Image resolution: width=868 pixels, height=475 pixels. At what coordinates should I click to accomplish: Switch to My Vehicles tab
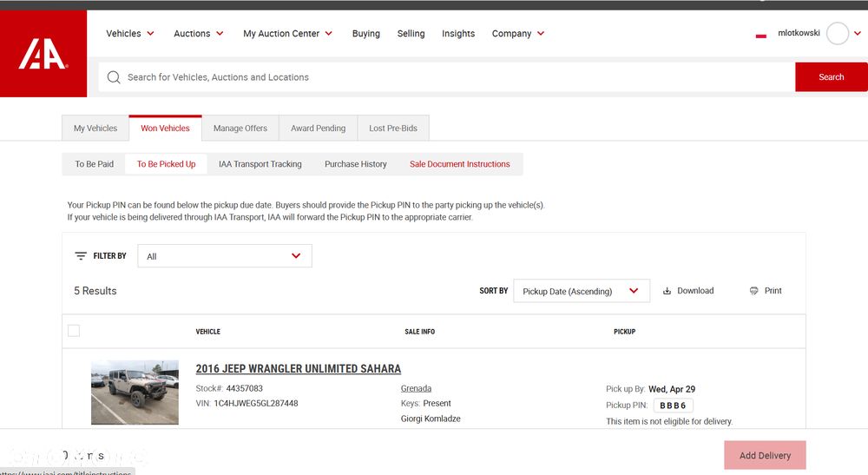point(95,128)
